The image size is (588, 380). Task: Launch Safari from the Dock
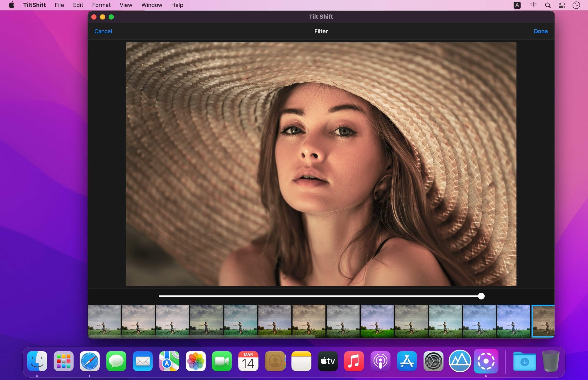pos(90,361)
